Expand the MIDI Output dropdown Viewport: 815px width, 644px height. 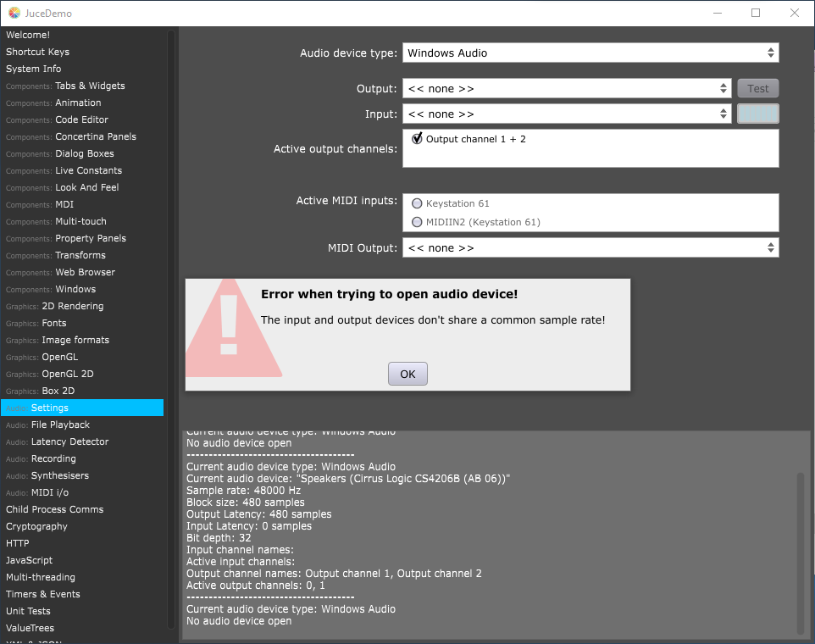(x=590, y=247)
